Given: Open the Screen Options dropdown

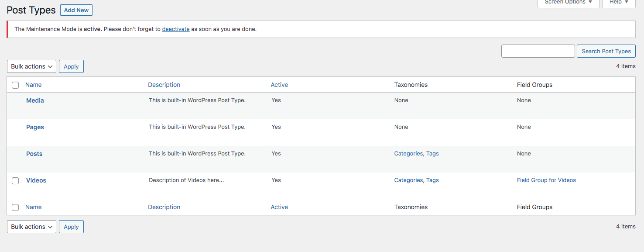Looking at the screenshot, I should click(568, 3).
